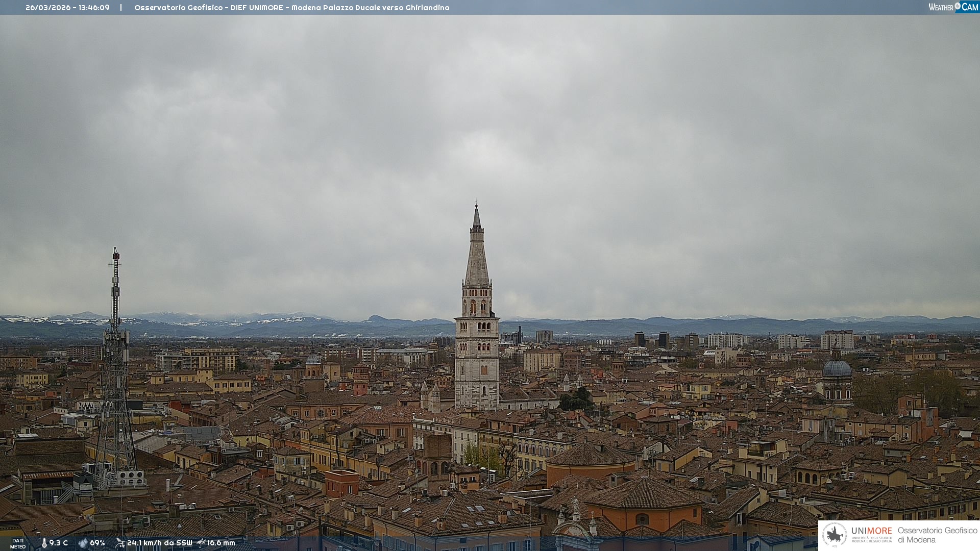
Task: Click the WeatherCam logo
Action: pos(952,7)
